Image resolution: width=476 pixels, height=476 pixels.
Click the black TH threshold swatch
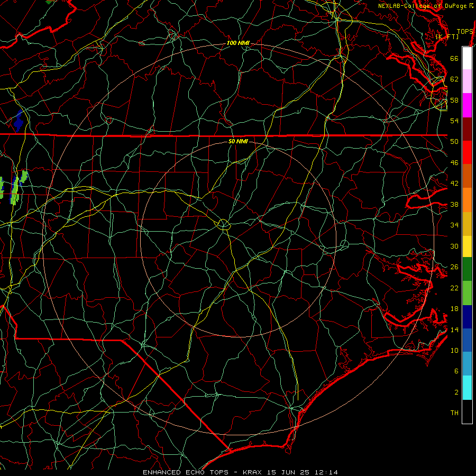click(x=467, y=411)
